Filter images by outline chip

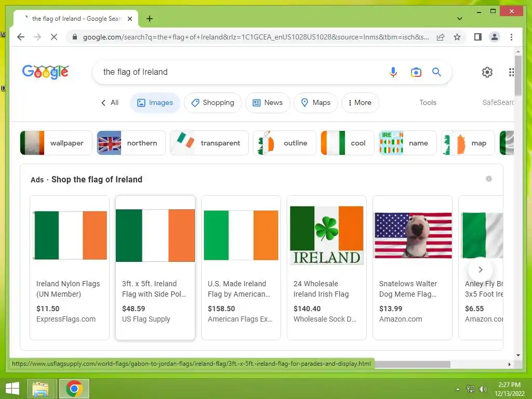pyautogui.click(x=285, y=143)
